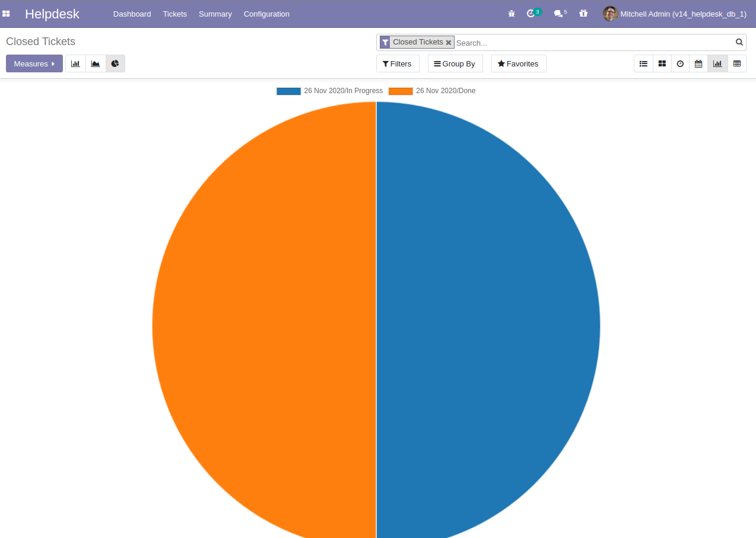Switch to pie chart mode
The image size is (756, 538).
pyautogui.click(x=115, y=63)
